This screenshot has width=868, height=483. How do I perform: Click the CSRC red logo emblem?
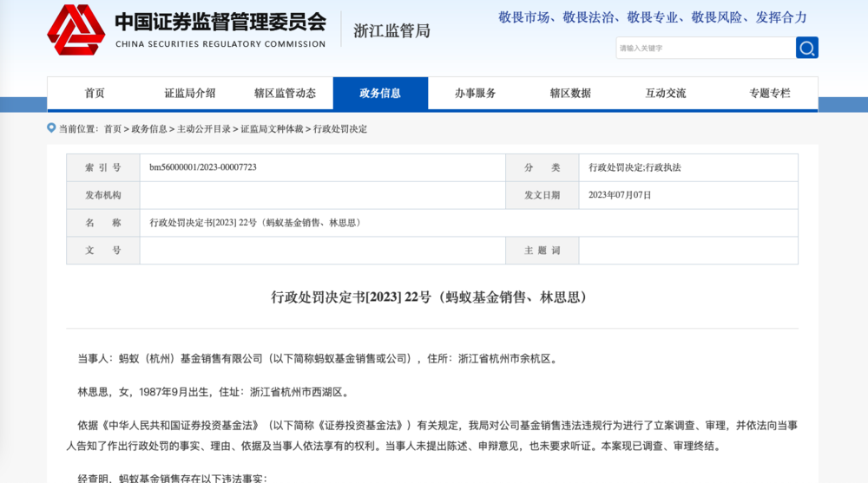pos(76,29)
